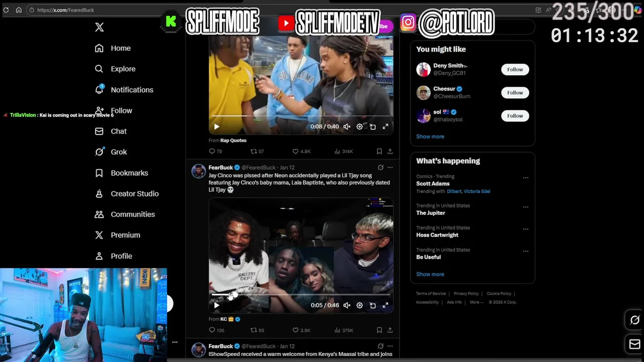Image resolution: width=644 pixels, height=362 pixels.
Task: Show more suggested accounts under You might like
Action: click(x=430, y=136)
